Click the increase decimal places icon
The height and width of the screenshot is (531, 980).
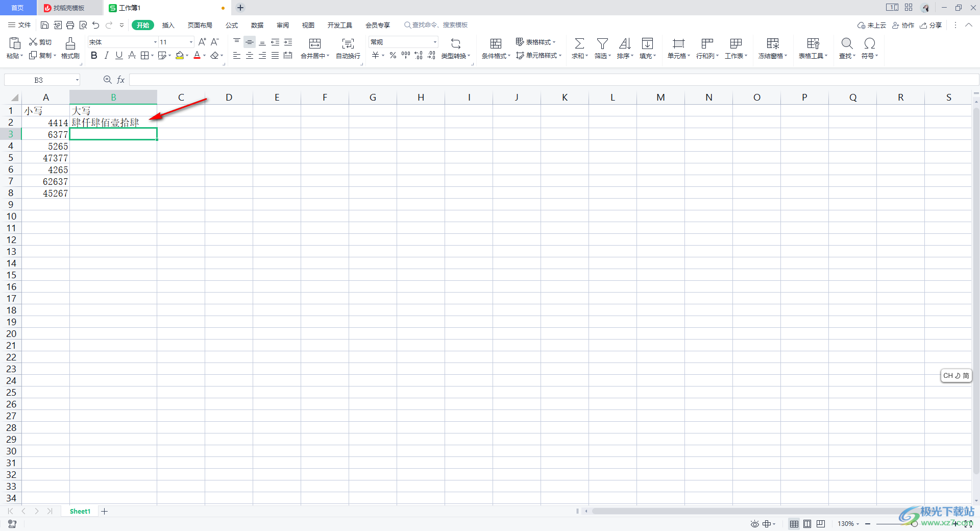(x=419, y=55)
